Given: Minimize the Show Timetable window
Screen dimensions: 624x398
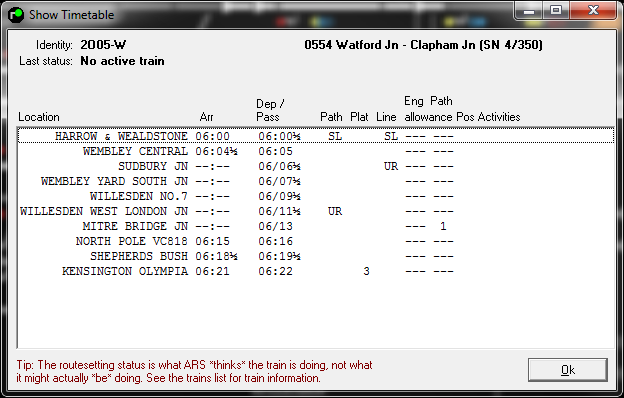Looking at the screenshot, I should (529, 10).
